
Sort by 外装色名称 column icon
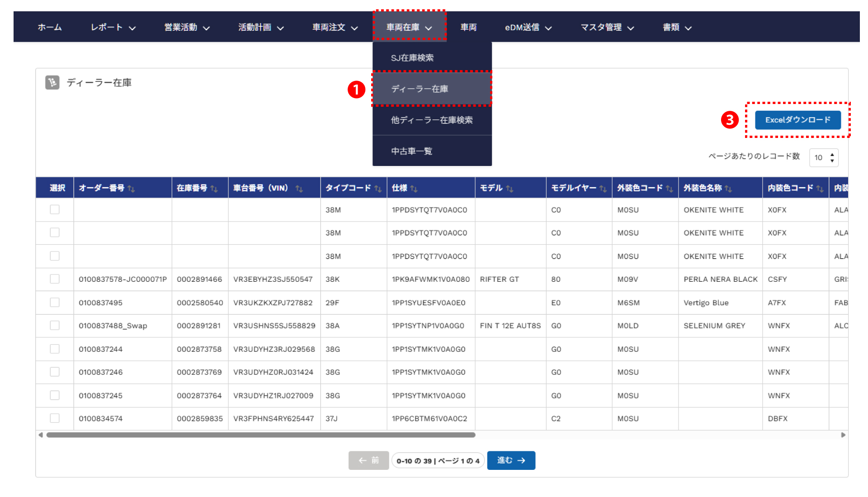pos(728,189)
